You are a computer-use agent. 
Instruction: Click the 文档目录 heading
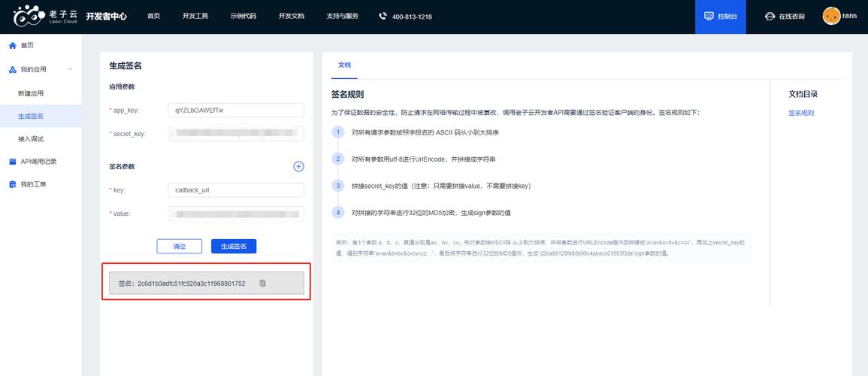click(x=803, y=94)
